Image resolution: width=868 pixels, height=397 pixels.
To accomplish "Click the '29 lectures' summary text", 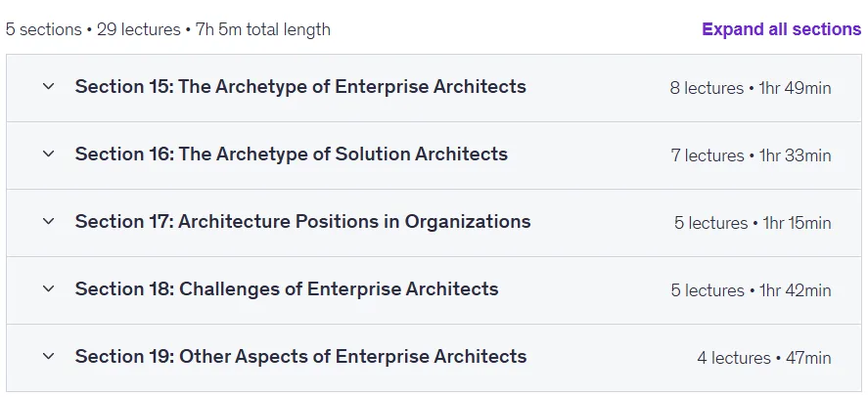I will pyautogui.click(x=139, y=29).
